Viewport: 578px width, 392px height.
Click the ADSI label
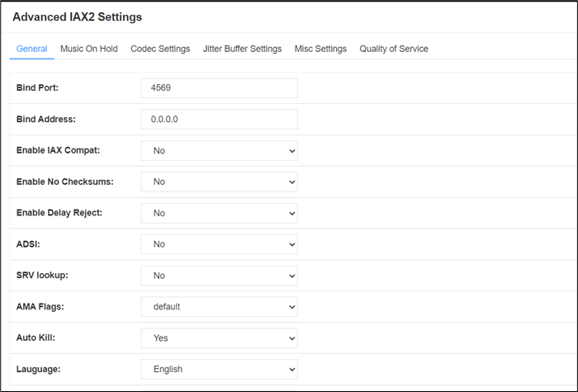pyautogui.click(x=28, y=244)
